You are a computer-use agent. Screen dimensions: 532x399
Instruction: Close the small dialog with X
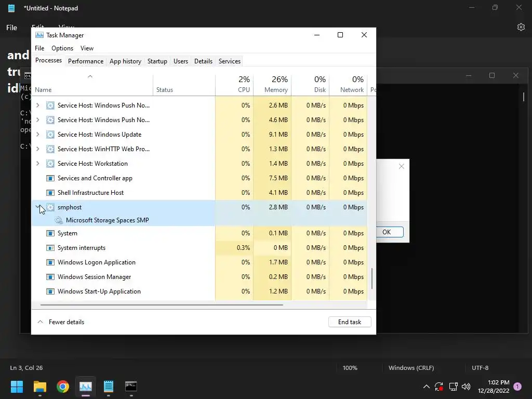tap(402, 166)
